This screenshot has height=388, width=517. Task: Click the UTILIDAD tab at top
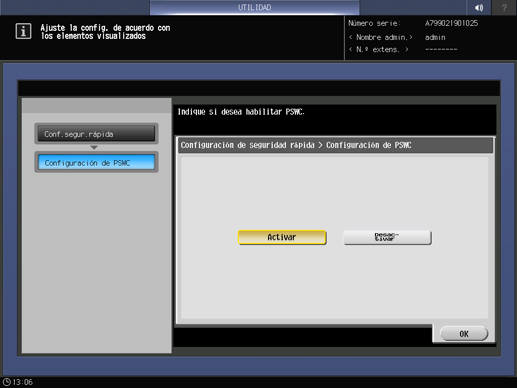[x=254, y=7]
